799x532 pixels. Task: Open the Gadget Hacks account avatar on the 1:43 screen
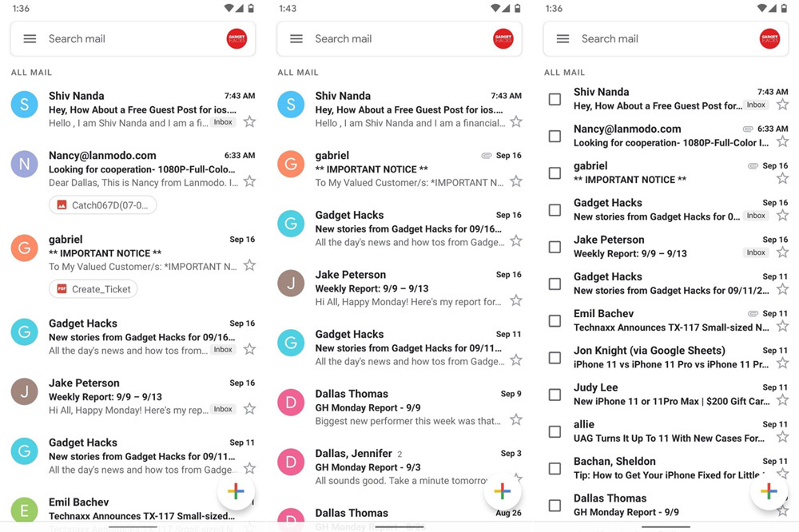pos(503,39)
